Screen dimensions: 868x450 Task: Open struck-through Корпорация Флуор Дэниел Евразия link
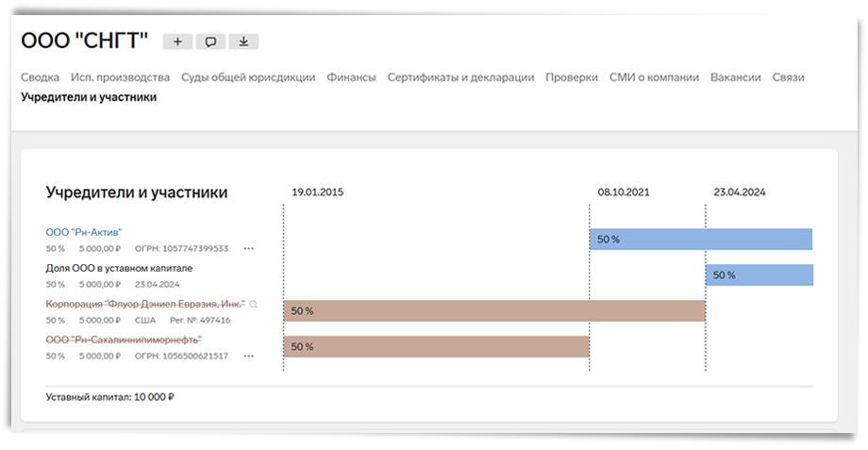click(145, 304)
